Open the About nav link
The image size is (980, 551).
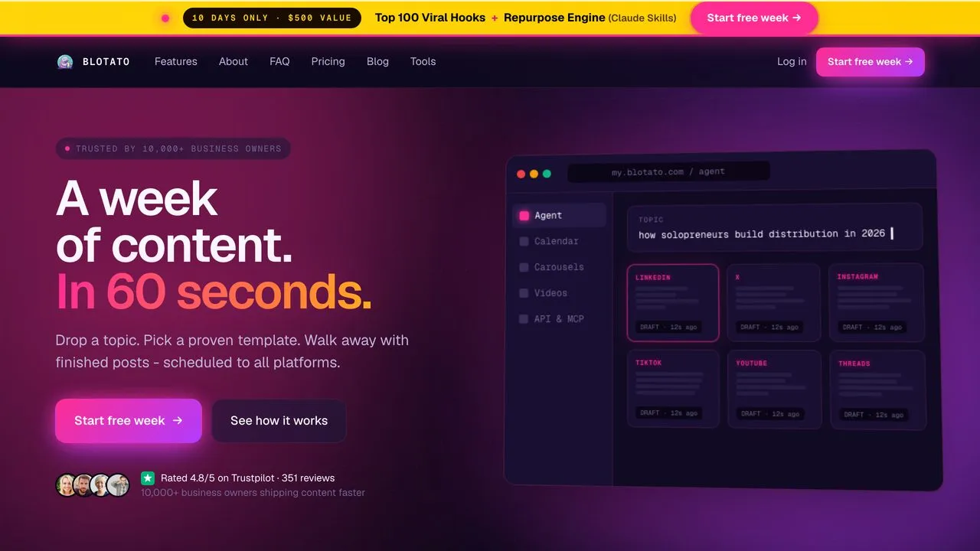pyautogui.click(x=234, y=61)
